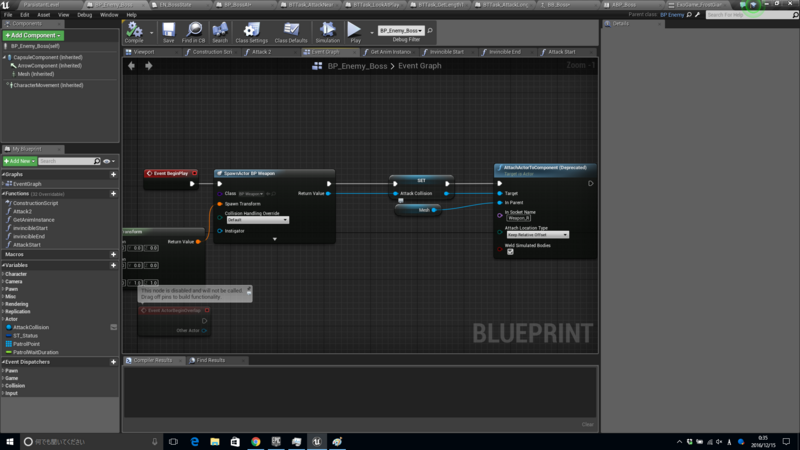
Task: Toggle Weld Simulated Bodies checkbox
Action: (x=510, y=252)
